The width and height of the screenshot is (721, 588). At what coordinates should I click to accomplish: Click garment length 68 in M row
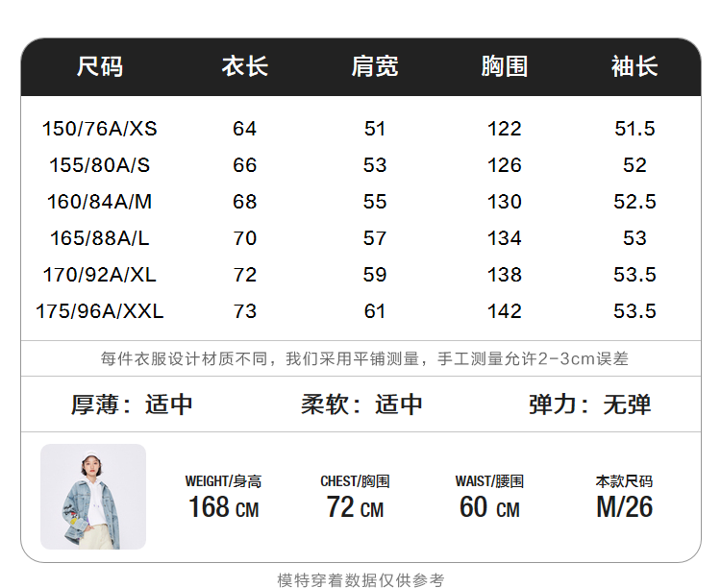click(244, 202)
